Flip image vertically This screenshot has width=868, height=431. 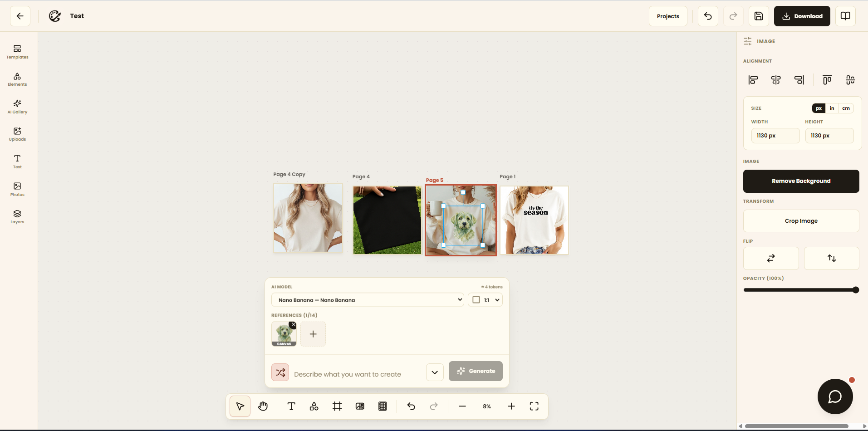click(x=832, y=258)
